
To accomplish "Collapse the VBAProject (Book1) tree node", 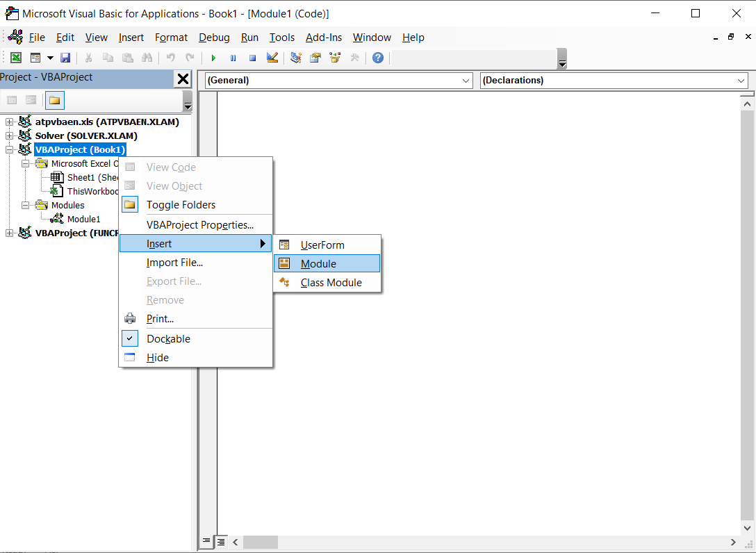I will click(x=9, y=149).
